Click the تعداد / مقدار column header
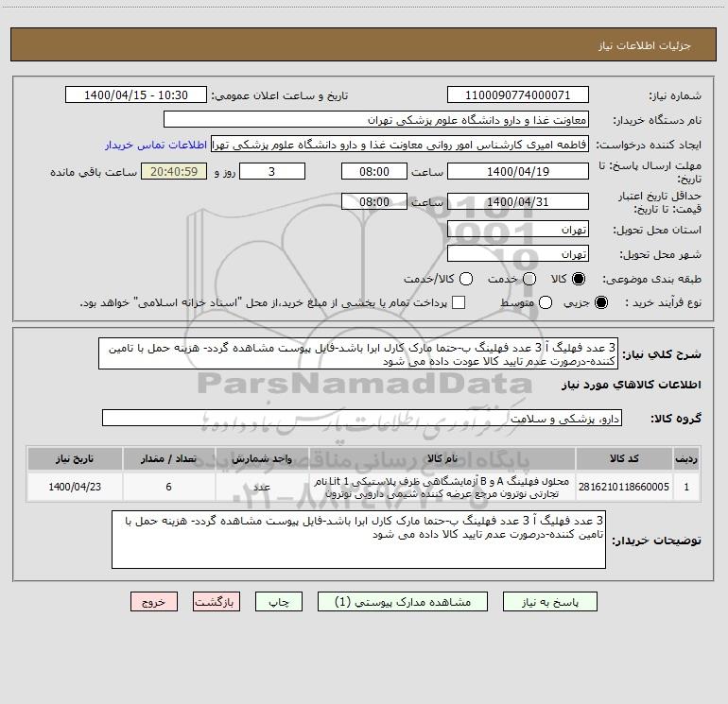This screenshot has height=704, width=728. pyautogui.click(x=168, y=458)
